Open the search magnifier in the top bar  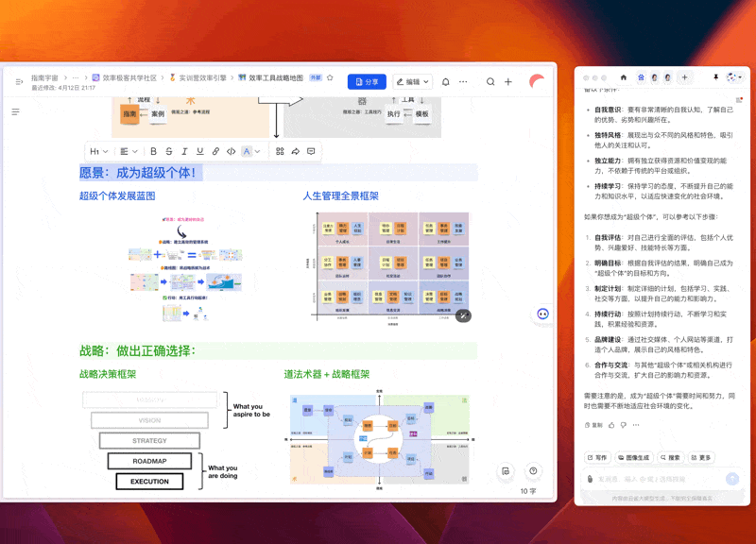(490, 81)
